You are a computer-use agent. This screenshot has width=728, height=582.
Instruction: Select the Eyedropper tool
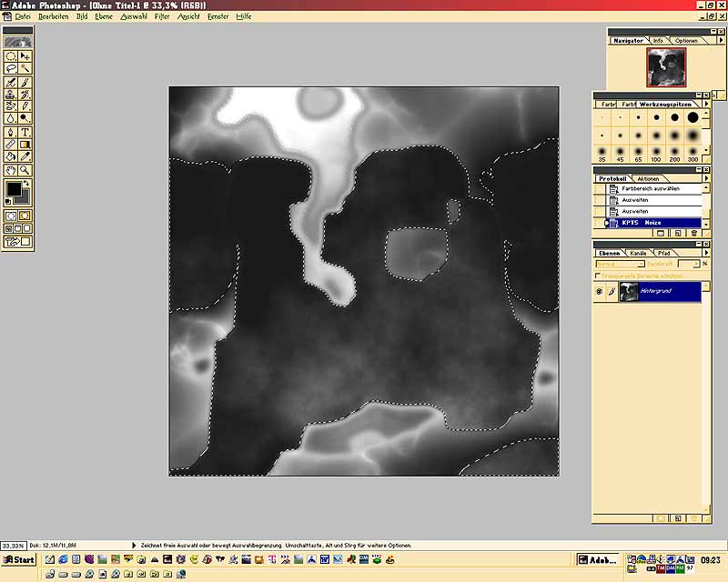[x=25, y=156]
